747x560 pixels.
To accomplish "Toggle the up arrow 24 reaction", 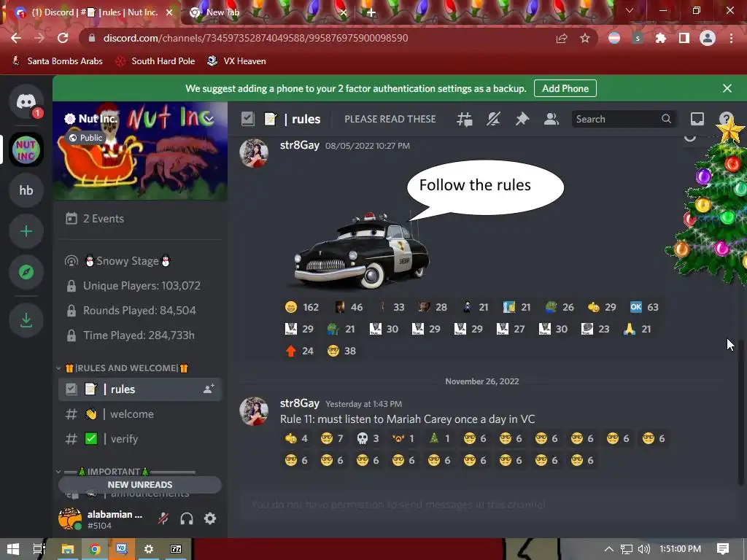I will coord(300,351).
